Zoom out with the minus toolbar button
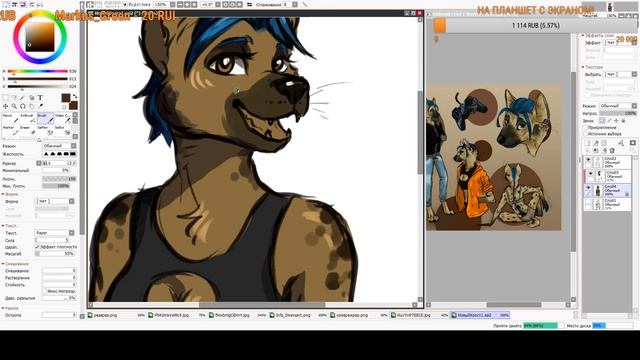 pyautogui.click(x=180, y=4)
